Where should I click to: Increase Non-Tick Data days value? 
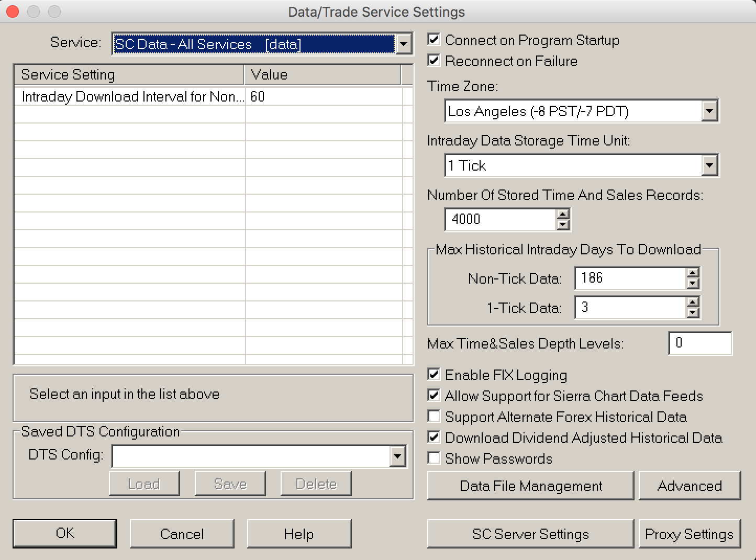point(693,273)
